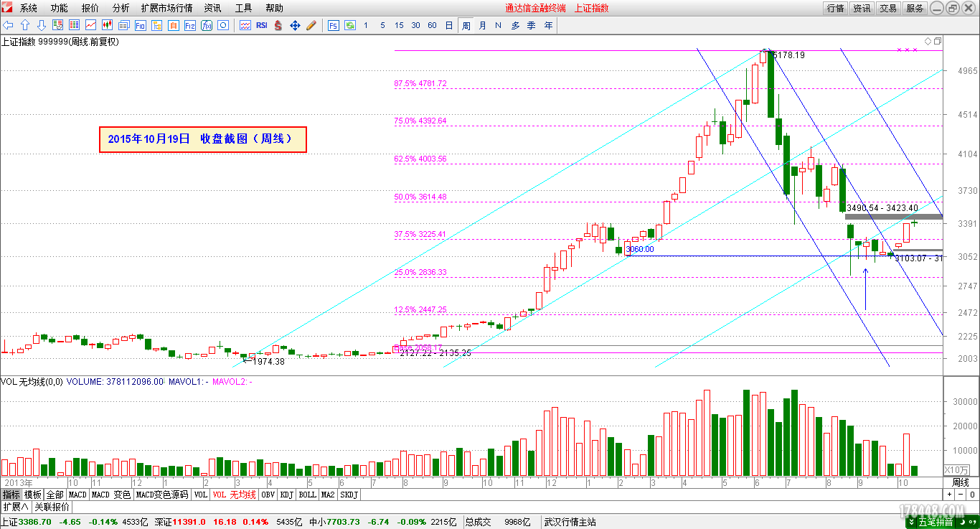Expand the 扩展∧ panel tab
The width and height of the screenshot is (980, 529).
tap(16, 507)
